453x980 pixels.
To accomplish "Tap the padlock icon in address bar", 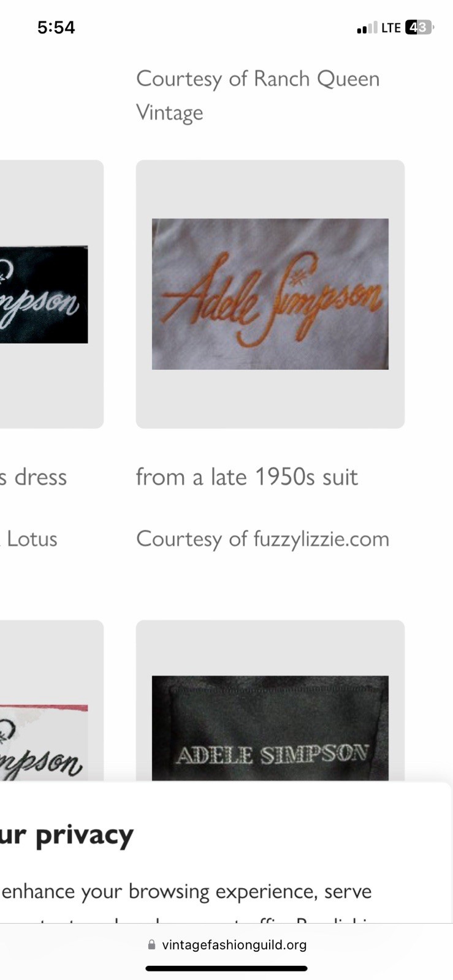I will [151, 945].
